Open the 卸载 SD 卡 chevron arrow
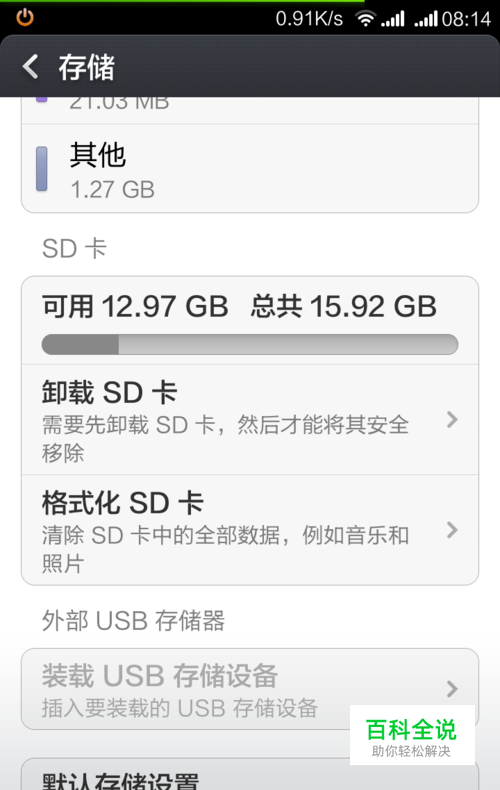The image size is (500, 790). [x=452, y=419]
